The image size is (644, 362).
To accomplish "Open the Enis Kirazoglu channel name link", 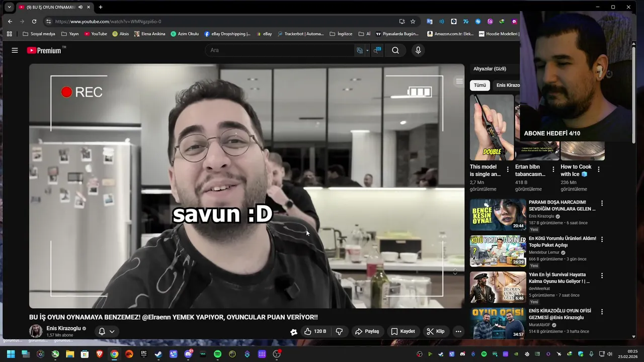I will [63, 328].
